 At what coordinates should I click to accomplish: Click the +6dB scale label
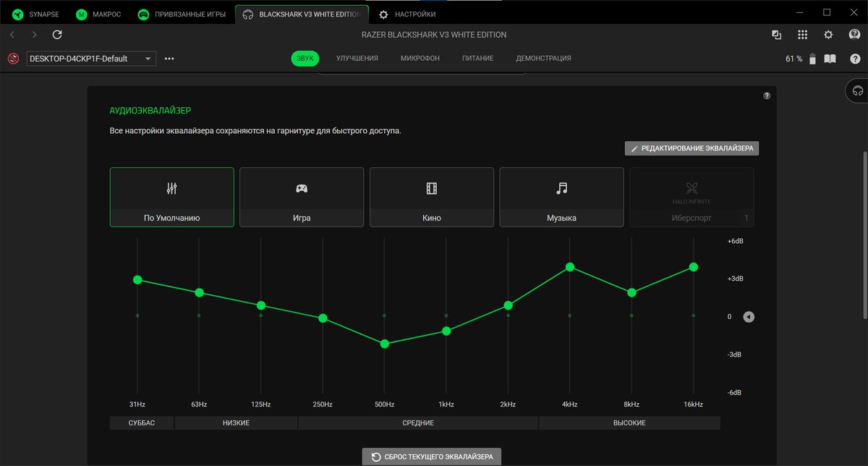click(x=735, y=241)
